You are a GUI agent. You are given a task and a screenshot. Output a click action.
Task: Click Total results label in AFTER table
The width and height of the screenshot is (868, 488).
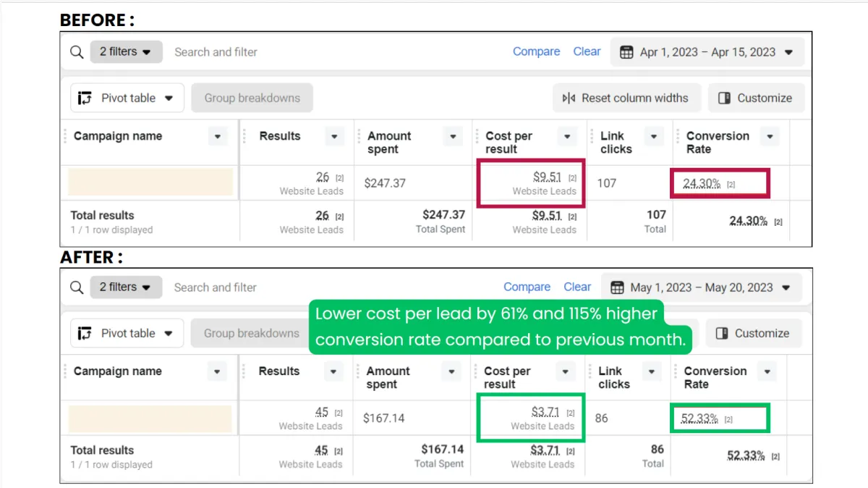point(102,450)
